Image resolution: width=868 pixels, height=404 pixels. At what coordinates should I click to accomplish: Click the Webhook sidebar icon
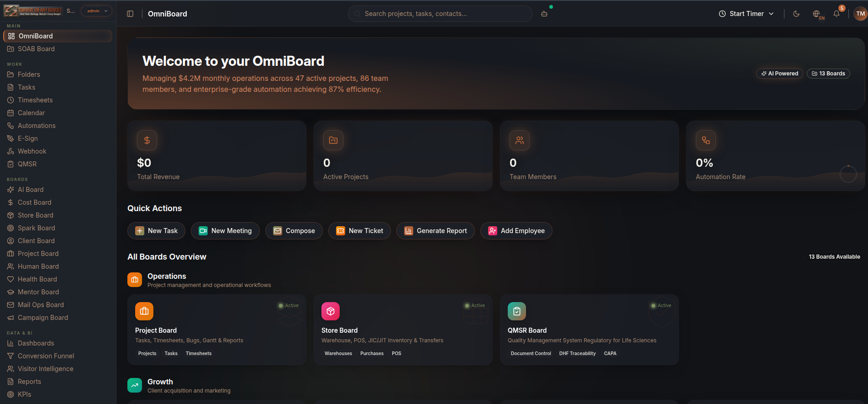tap(11, 151)
